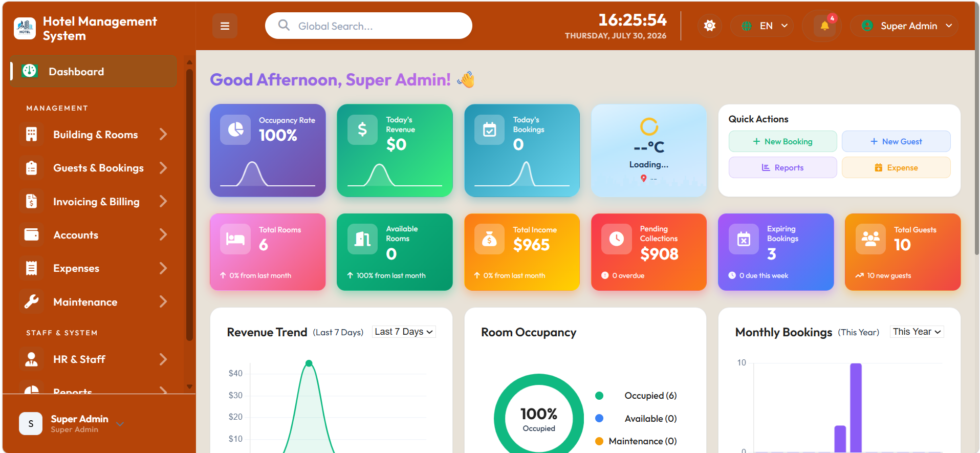Click the Today's Bookings calendar icon
The height and width of the screenshot is (453, 980).
click(490, 130)
